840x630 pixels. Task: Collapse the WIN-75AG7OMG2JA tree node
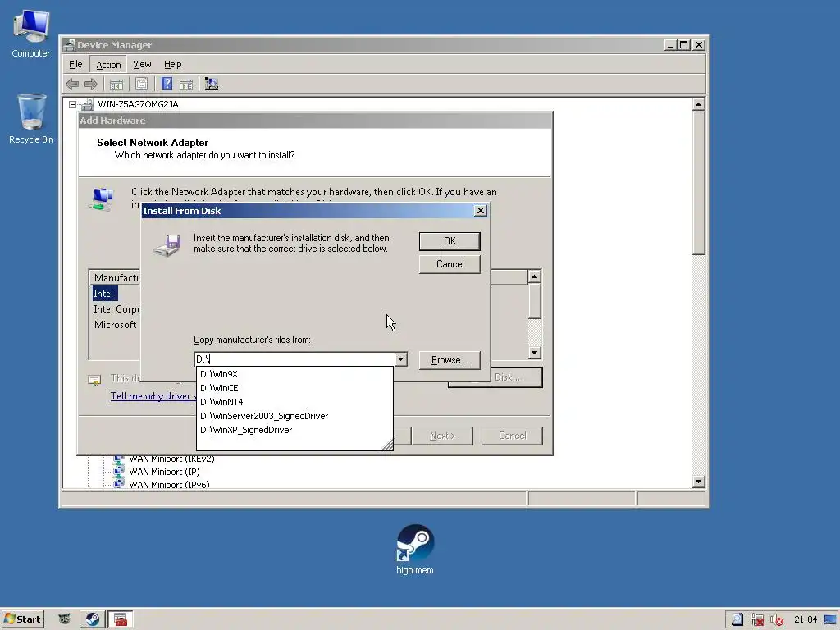coord(72,104)
